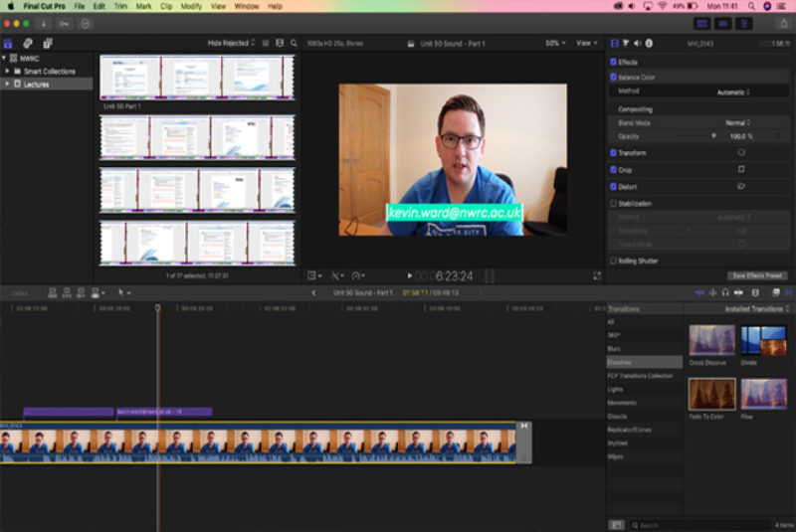The image size is (796, 532).
Task: Click the browser search magnifier icon
Action: (x=294, y=43)
